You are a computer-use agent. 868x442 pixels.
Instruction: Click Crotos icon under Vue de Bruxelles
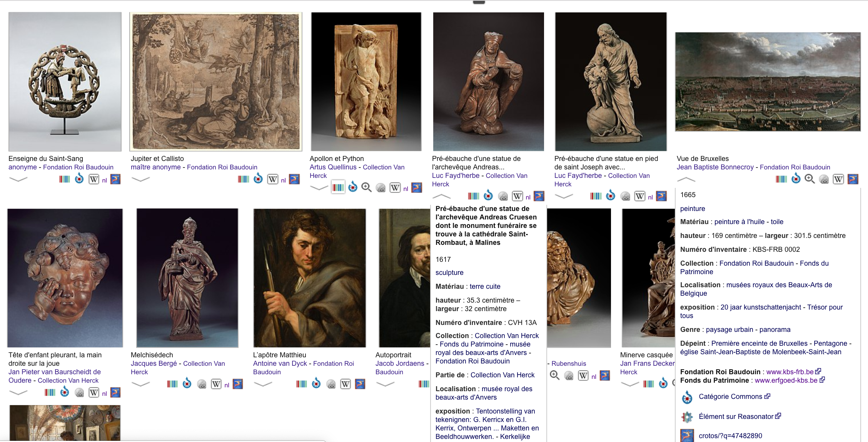click(x=853, y=179)
